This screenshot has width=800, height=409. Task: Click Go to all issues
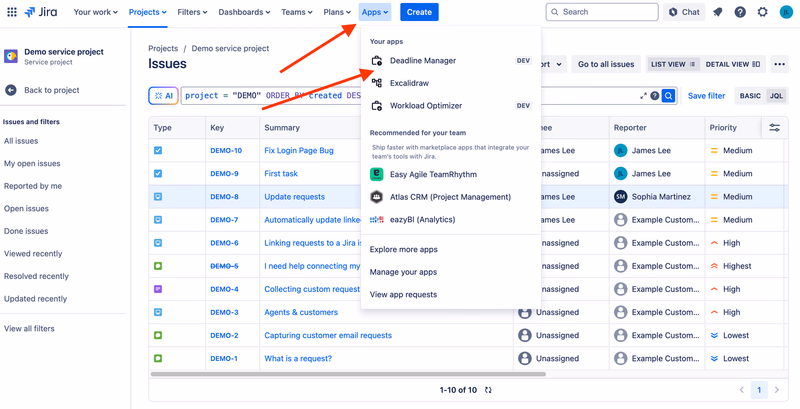[606, 64]
